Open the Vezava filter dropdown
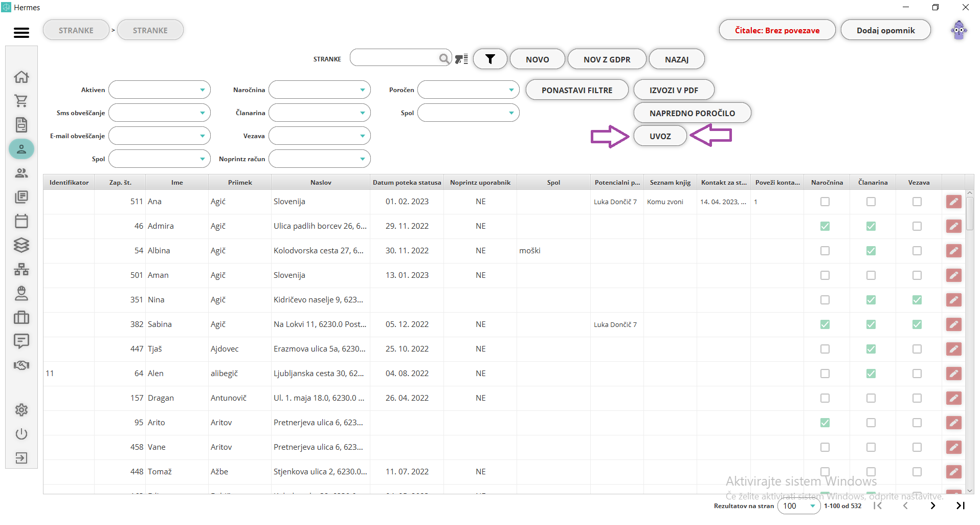The image size is (980, 525). (x=320, y=136)
